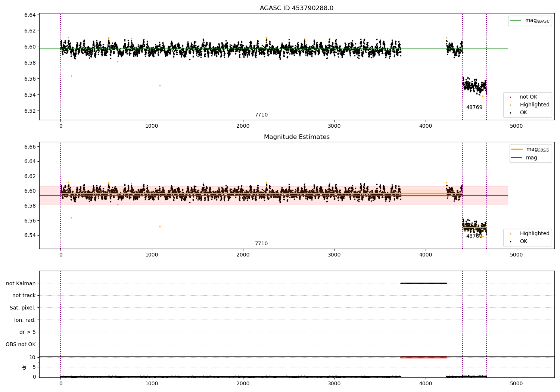560x392 pixels.
Task: Click the 'AGASC ID 453790288.0' plot title
Action: click(x=296, y=8)
